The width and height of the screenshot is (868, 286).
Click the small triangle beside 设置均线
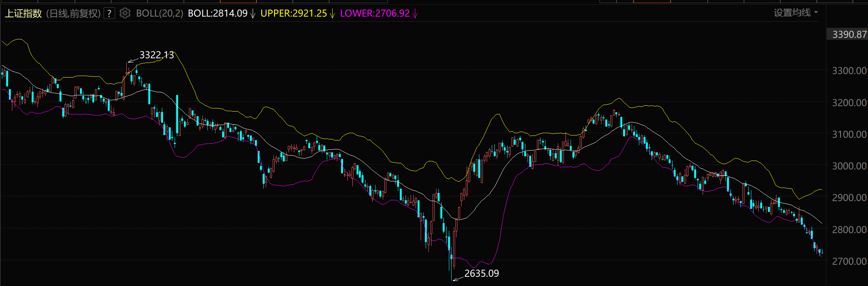tap(816, 12)
